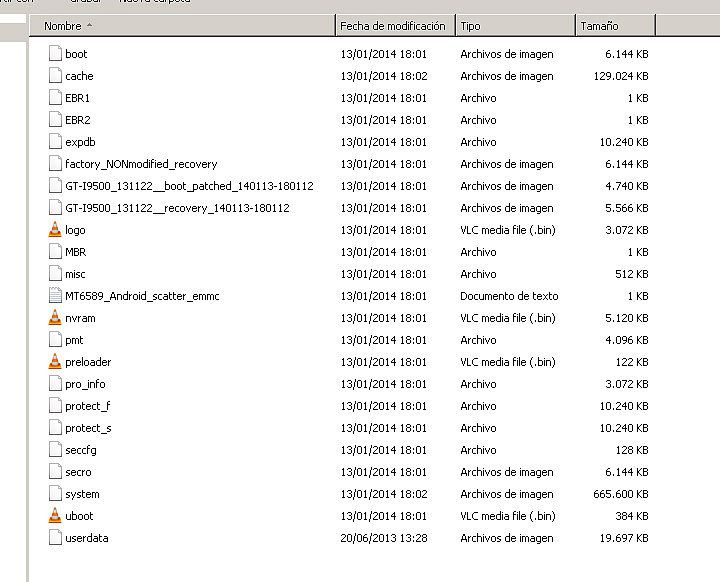Select the MT6589_Android_scatter_emmc file name

tap(142, 296)
